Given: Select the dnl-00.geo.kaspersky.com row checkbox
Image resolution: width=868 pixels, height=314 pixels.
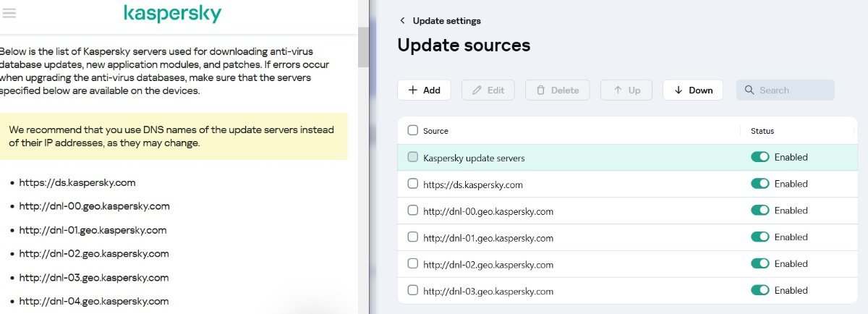Looking at the screenshot, I should (x=413, y=211).
